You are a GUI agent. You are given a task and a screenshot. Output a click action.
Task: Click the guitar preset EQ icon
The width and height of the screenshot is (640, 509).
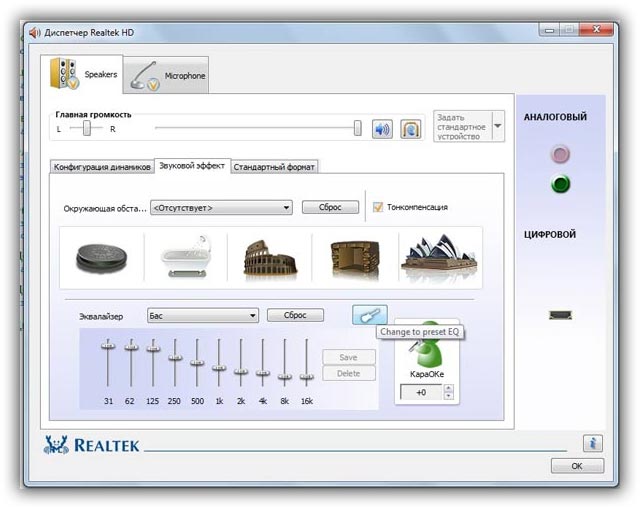click(370, 315)
